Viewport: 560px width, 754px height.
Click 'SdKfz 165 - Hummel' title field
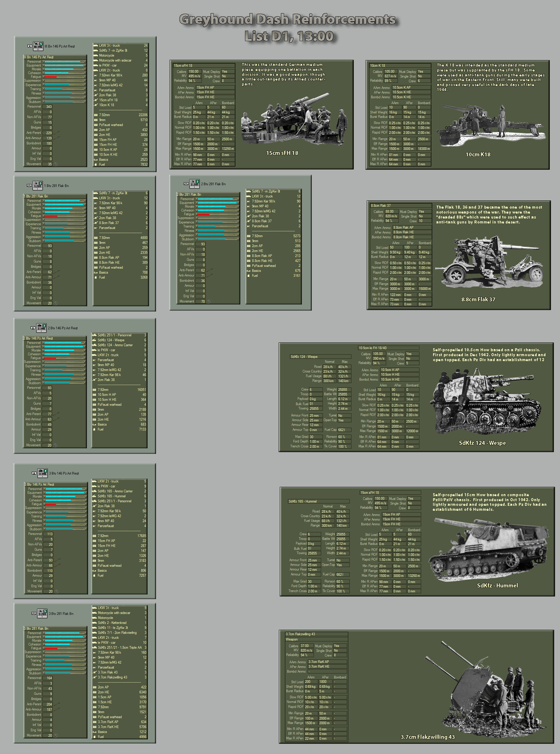[x=318, y=501]
